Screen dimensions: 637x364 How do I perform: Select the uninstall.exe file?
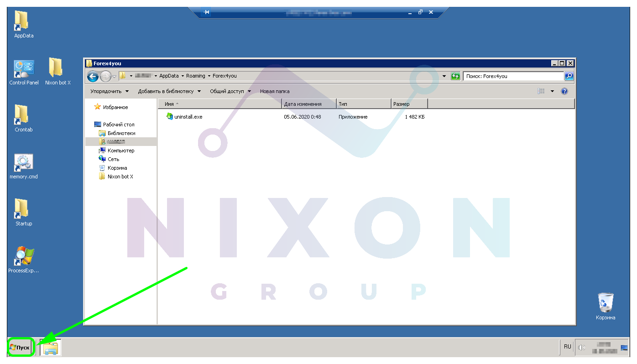pyautogui.click(x=184, y=117)
